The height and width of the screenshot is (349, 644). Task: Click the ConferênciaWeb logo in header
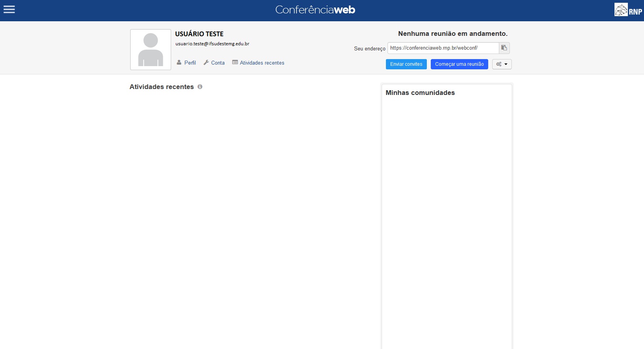tap(315, 10)
